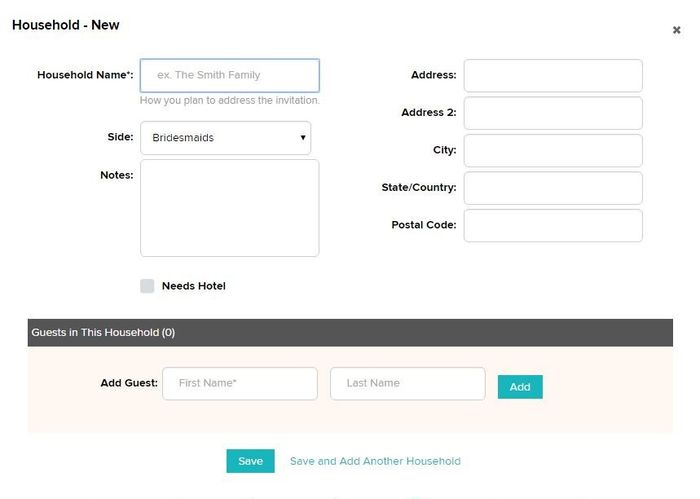Click the Add Guest label
Image resolution: width=700 pixels, height=499 pixels.
pyautogui.click(x=129, y=383)
